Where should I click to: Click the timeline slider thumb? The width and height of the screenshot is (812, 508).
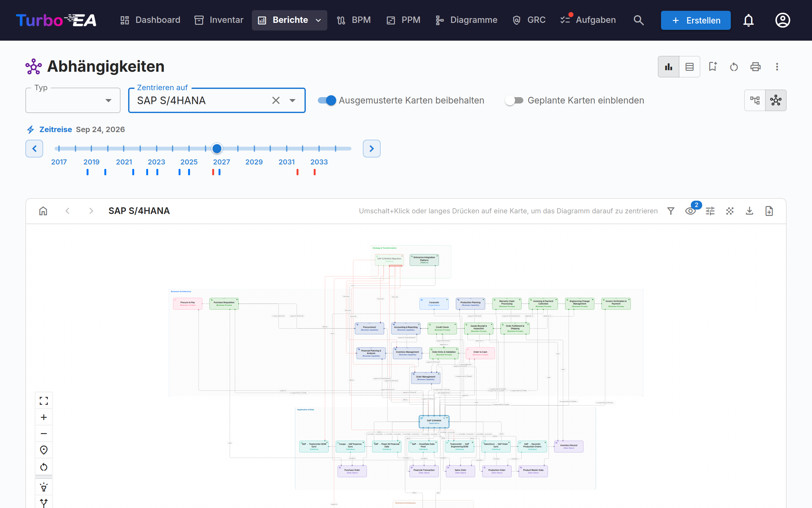(217, 148)
